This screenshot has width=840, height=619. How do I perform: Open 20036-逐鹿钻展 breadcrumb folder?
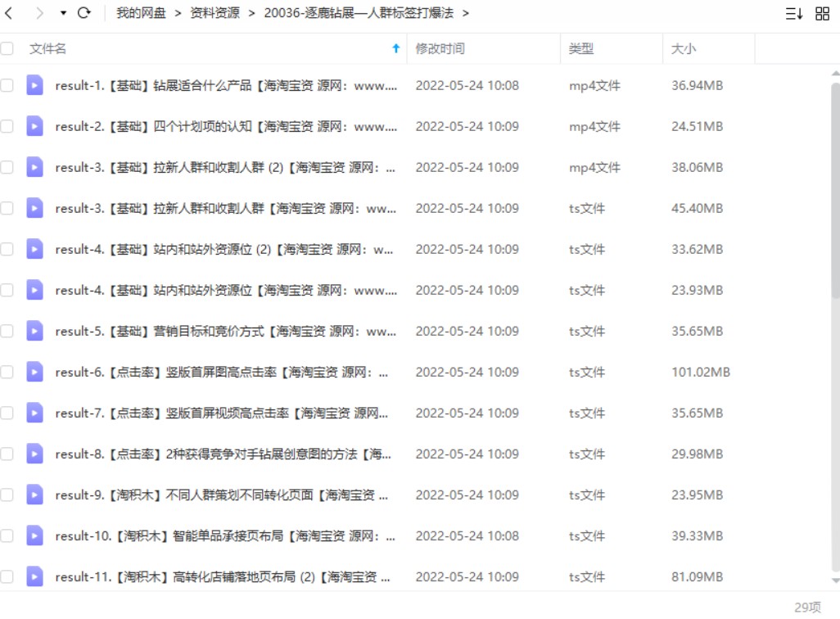click(359, 13)
